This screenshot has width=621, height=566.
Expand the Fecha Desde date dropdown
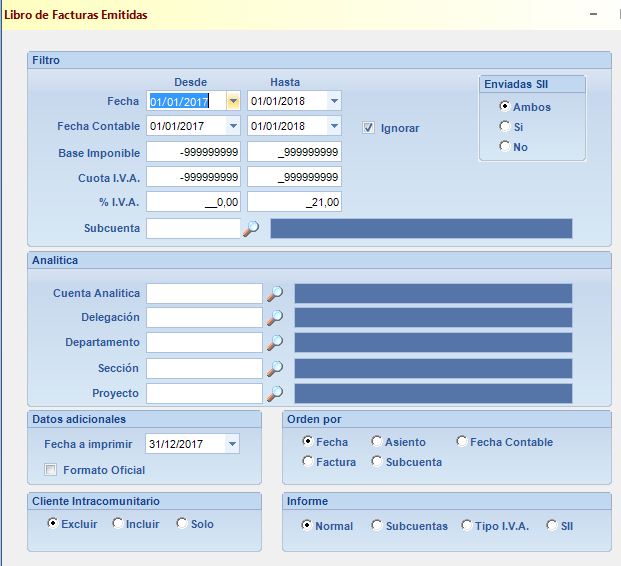233,101
